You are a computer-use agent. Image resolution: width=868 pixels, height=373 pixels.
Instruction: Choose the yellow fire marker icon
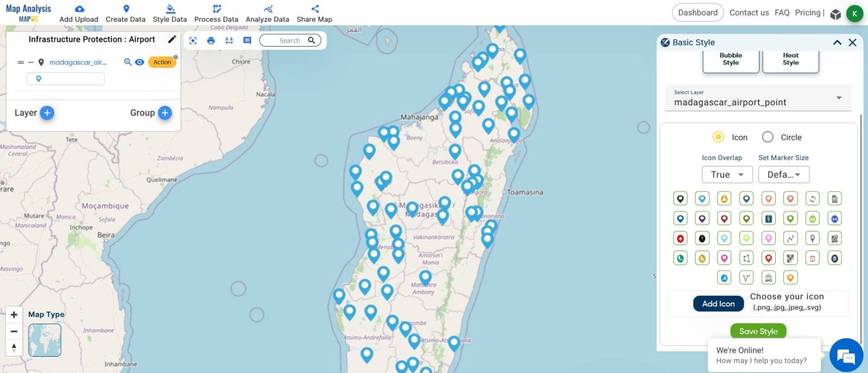pyautogui.click(x=724, y=199)
